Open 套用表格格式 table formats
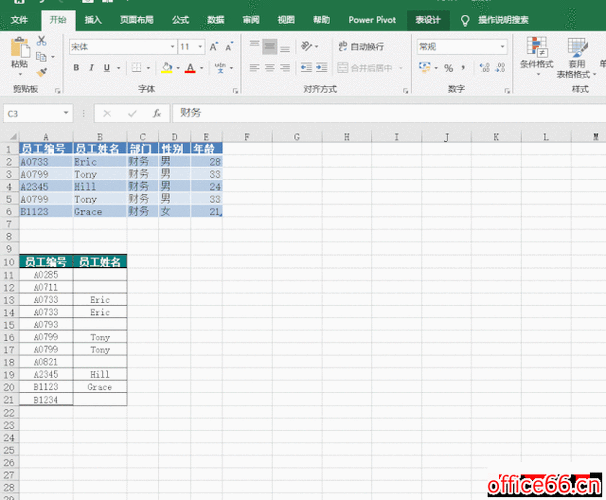606x500 pixels. click(x=576, y=58)
